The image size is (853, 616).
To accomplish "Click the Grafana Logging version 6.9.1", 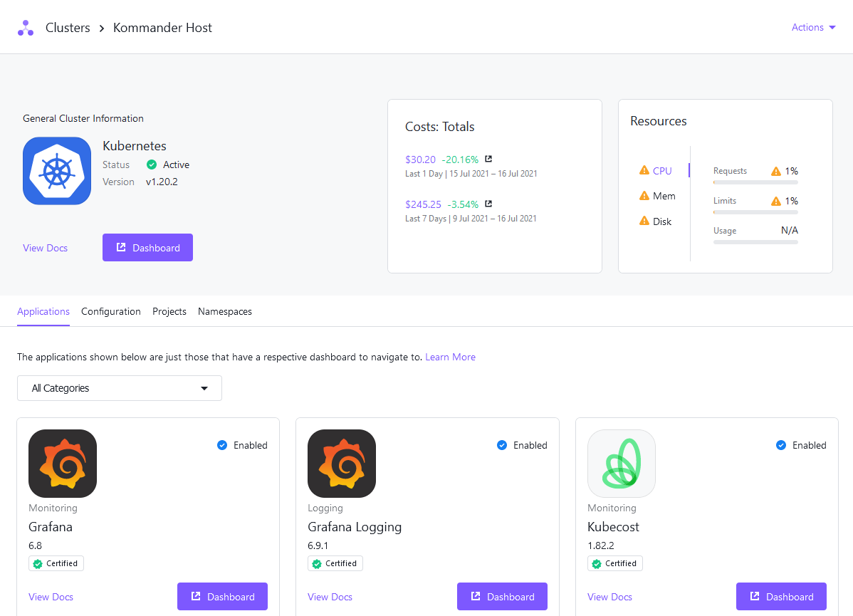I will [x=318, y=545].
